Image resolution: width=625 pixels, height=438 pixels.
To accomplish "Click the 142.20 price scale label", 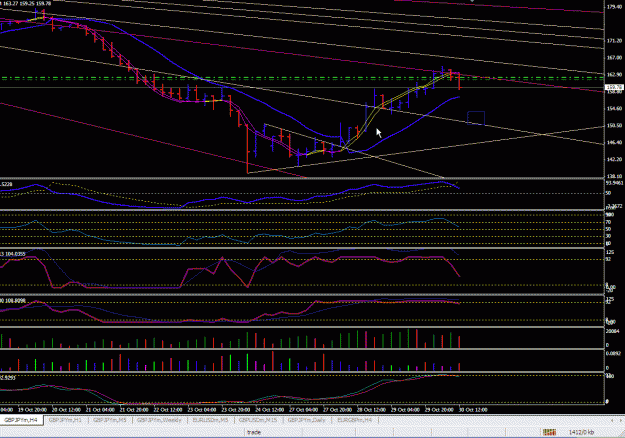I will [614, 159].
